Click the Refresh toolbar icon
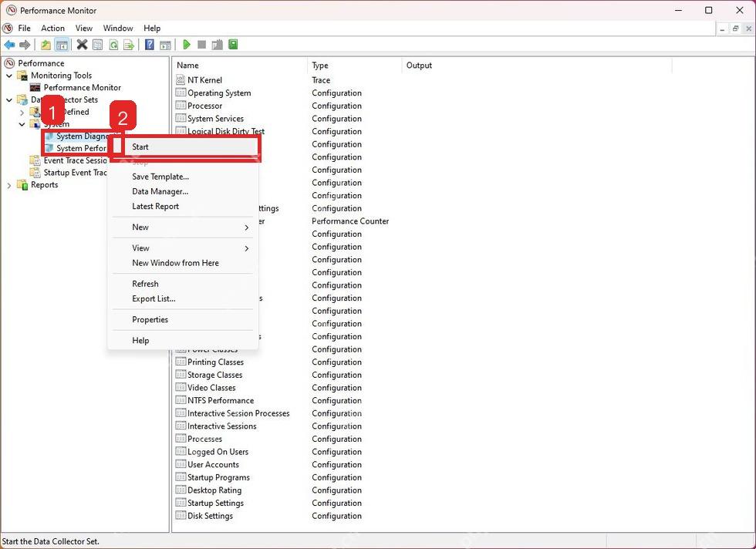 tap(113, 45)
